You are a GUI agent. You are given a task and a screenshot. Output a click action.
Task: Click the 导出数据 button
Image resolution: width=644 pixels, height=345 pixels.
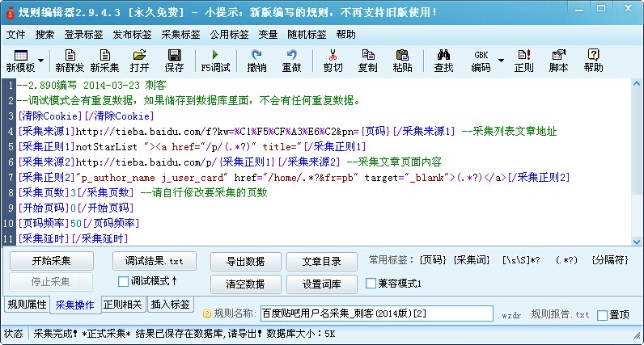[246, 261]
